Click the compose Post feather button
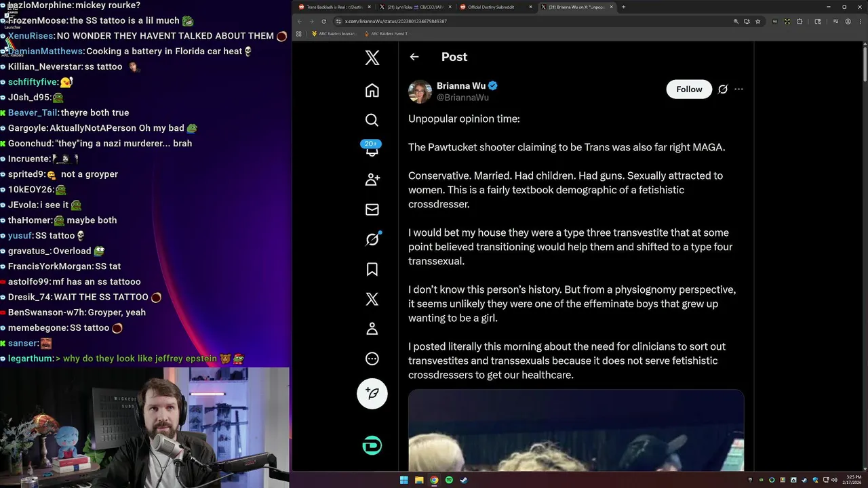 [x=372, y=394]
